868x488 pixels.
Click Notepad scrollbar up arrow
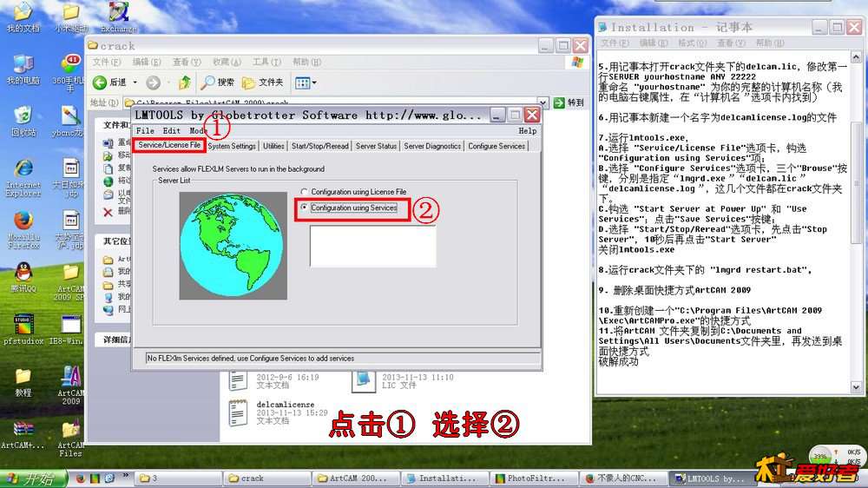click(856, 57)
